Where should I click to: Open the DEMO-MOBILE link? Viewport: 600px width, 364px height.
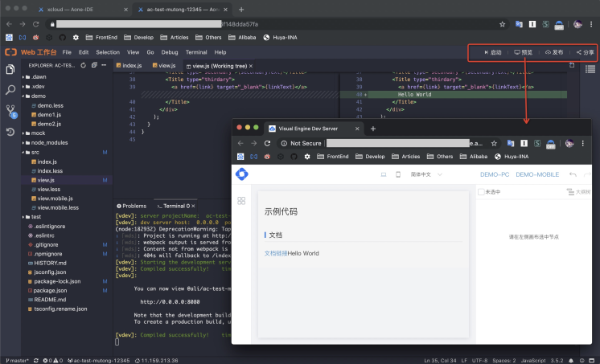click(537, 174)
